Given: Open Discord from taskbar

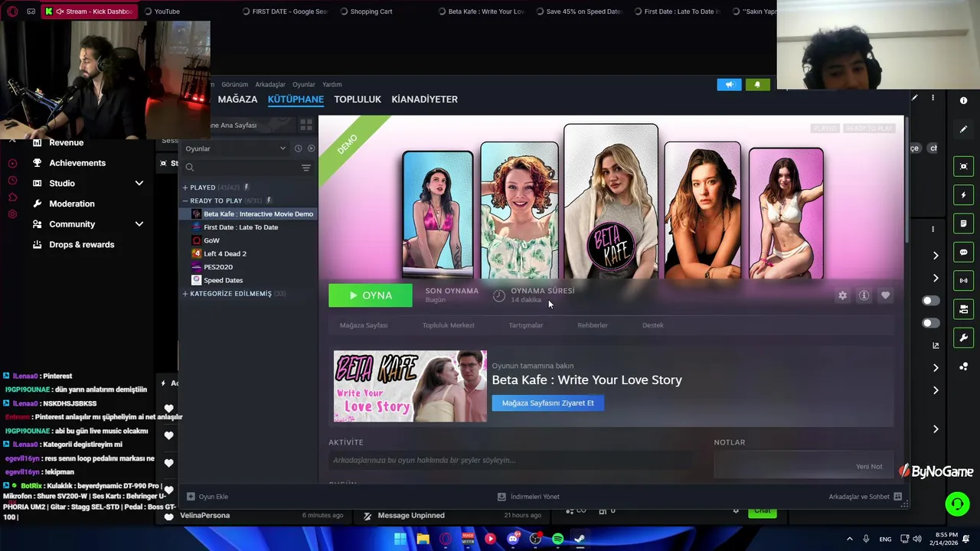Looking at the screenshot, I should coord(513,539).
